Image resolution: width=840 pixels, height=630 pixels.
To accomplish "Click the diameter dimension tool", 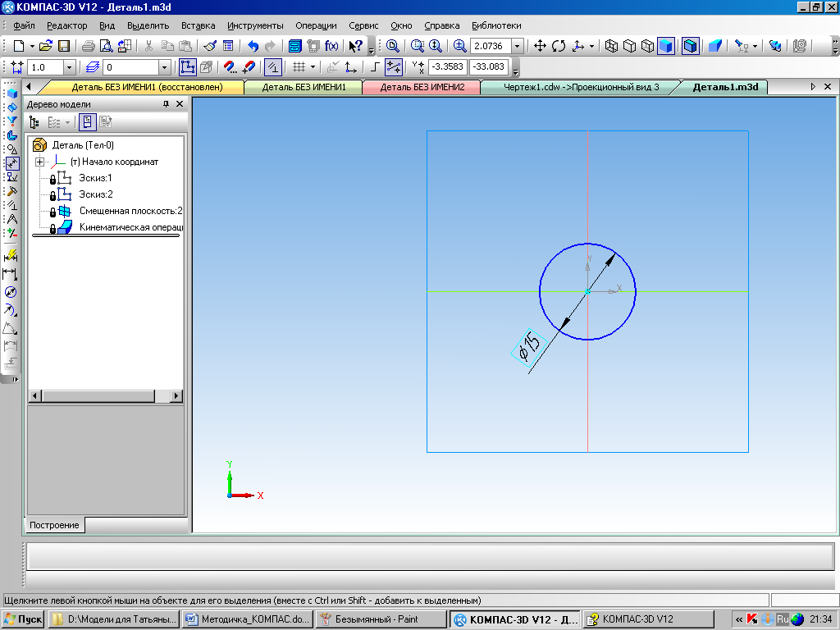I will (11, 292).
